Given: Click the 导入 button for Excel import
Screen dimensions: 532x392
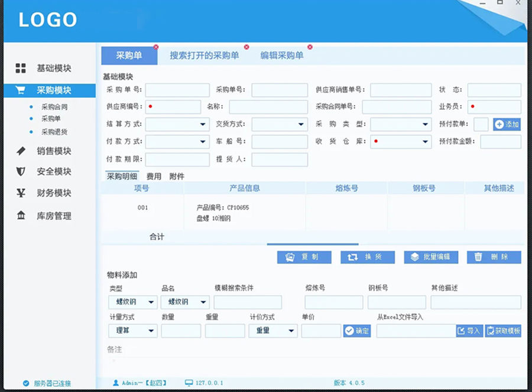Looking at the screenshot, I should 469,331.
